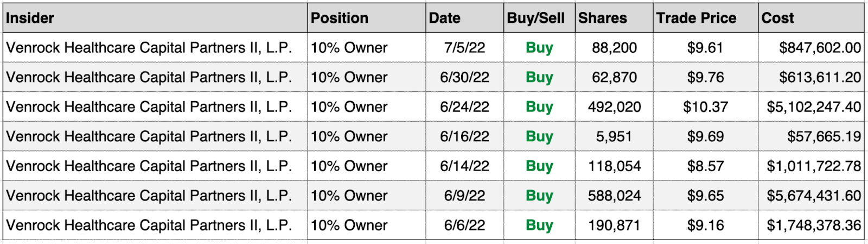868x244 pixels.
Task: Click the Buy/Sell column header
Action: [x=540, y=18]
